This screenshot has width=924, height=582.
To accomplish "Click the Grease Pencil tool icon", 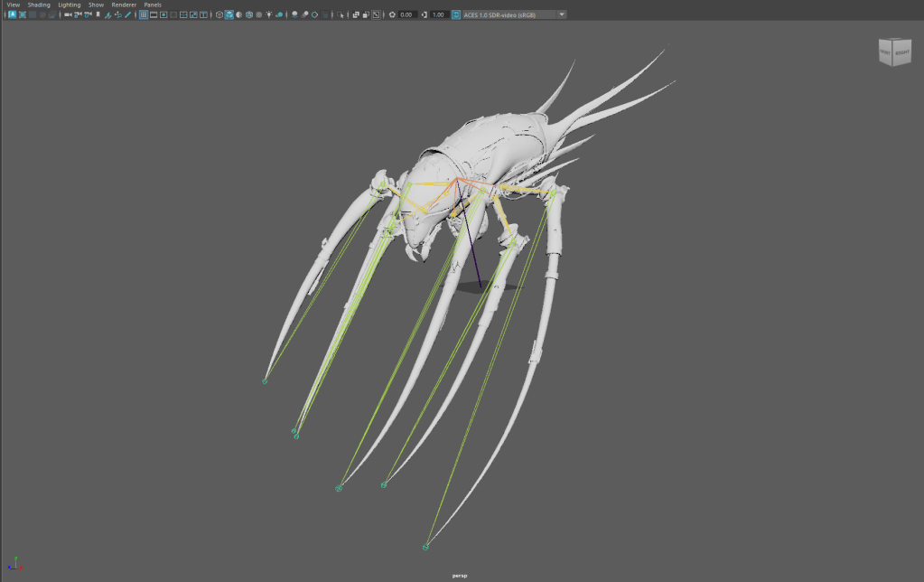I will point(127,15).
